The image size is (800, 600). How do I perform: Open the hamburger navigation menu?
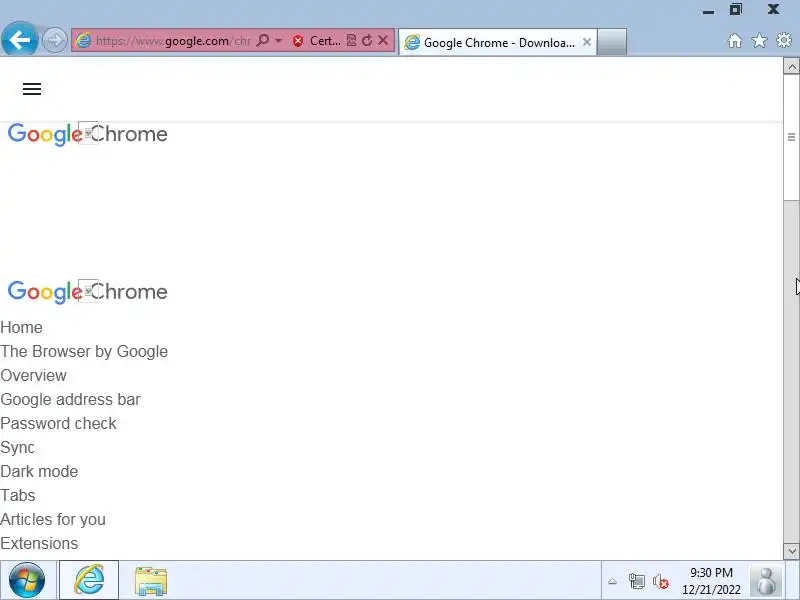[32, 89]
